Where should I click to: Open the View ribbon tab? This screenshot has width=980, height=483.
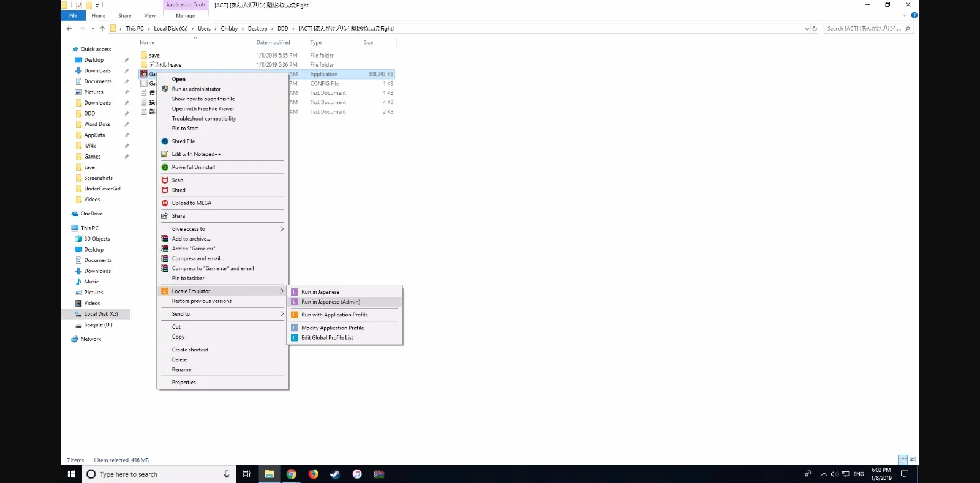(x=149, y=16)
